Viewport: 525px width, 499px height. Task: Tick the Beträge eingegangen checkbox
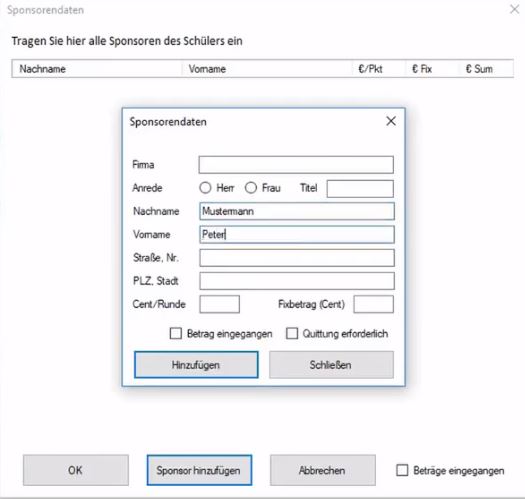pos(402,470)
